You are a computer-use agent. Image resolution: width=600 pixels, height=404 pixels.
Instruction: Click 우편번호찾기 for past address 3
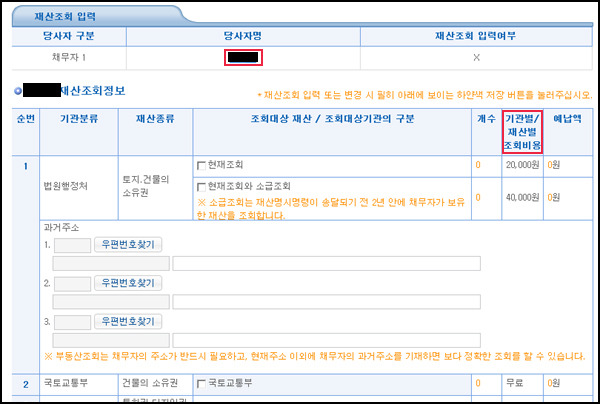(128, 321)
